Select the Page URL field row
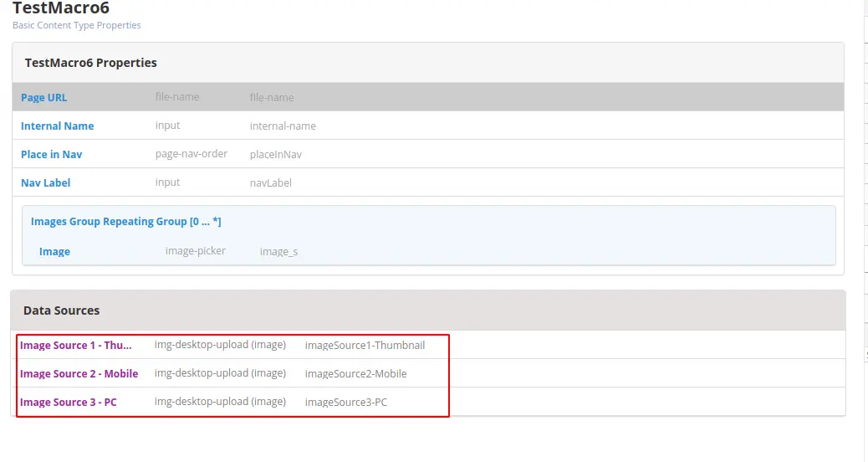Viewport: 868px width, 462px height. coord(44,98)
